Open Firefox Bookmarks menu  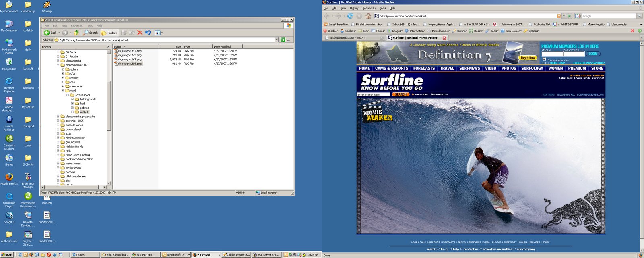369,8
